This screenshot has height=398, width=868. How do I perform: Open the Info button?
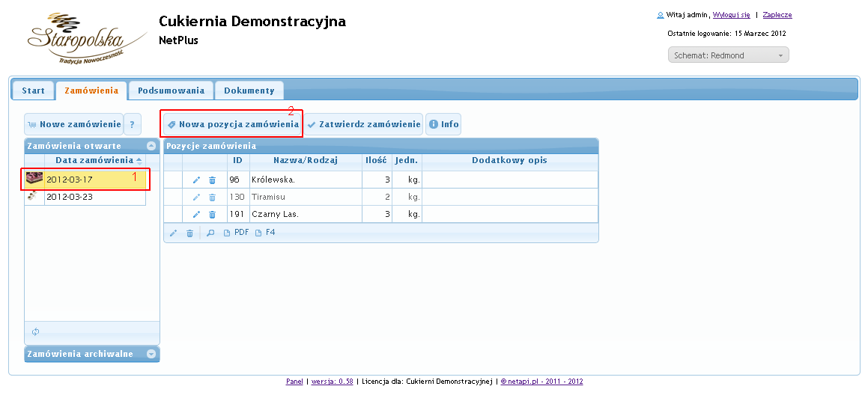443,124
